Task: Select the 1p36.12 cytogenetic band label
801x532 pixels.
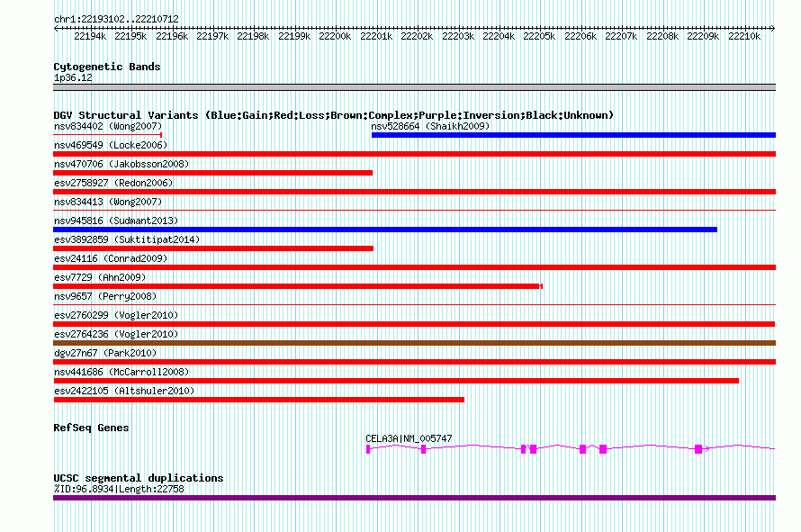Action: pos(73,77)
